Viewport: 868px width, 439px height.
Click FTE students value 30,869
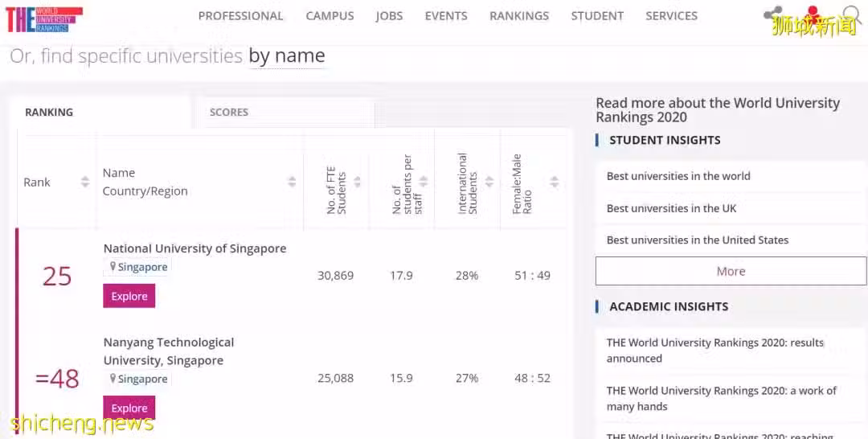(335, 276)
